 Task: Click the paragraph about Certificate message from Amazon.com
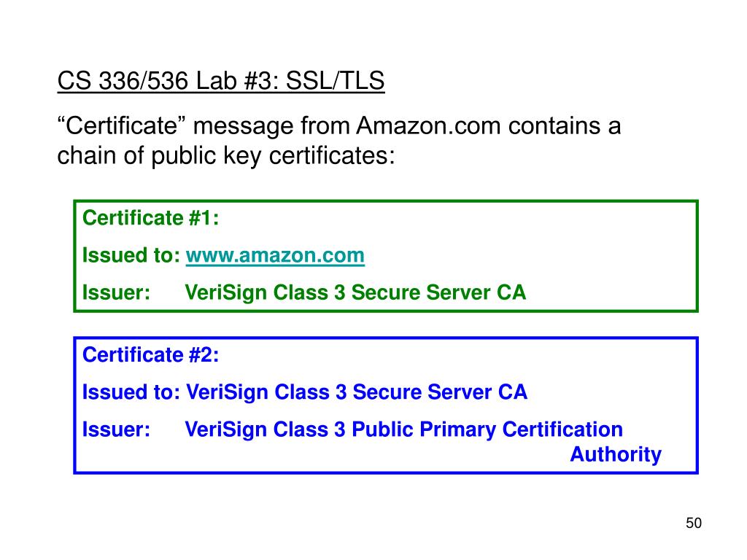pyautogui.click(x=338, y=141)
